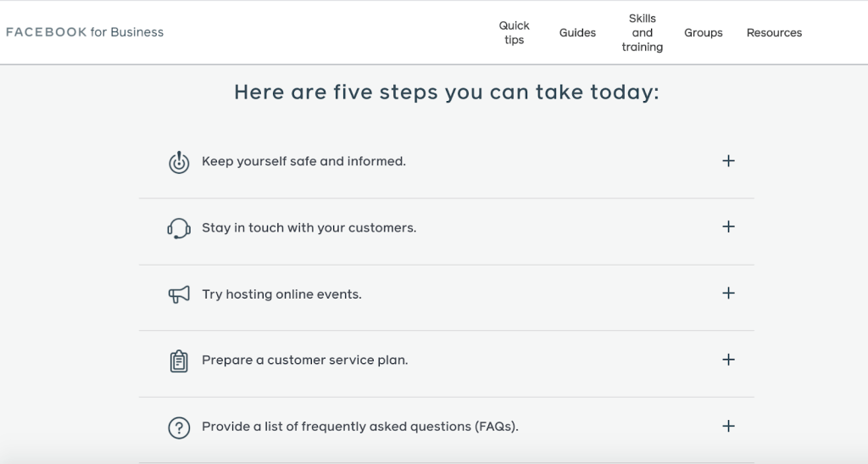868x464 pixels.
Task: Expand the Stay in touch with customers section
Action: pyautogui.click(x=728, y=227)
